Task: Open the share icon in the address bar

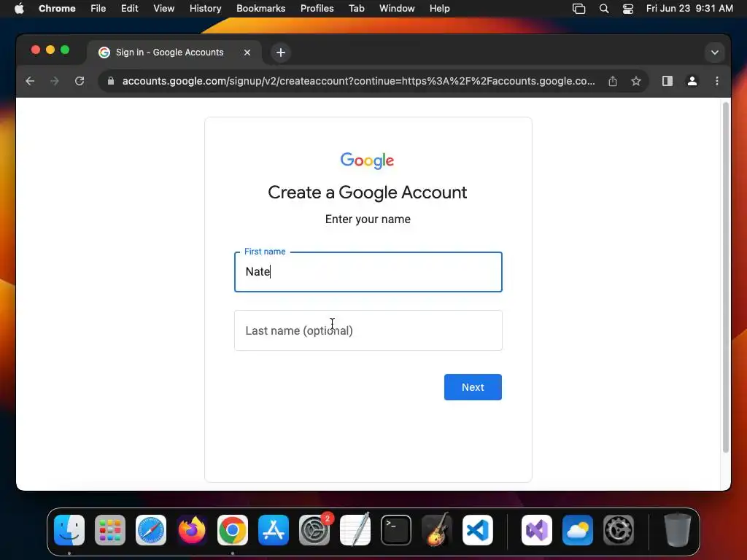Action: [x=613, y=81]
